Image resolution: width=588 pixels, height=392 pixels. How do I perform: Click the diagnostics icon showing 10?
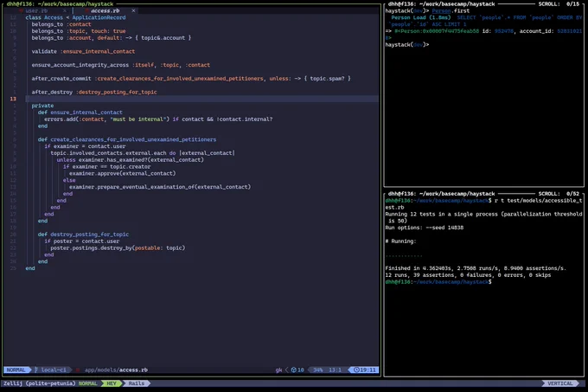coord(294,370)
